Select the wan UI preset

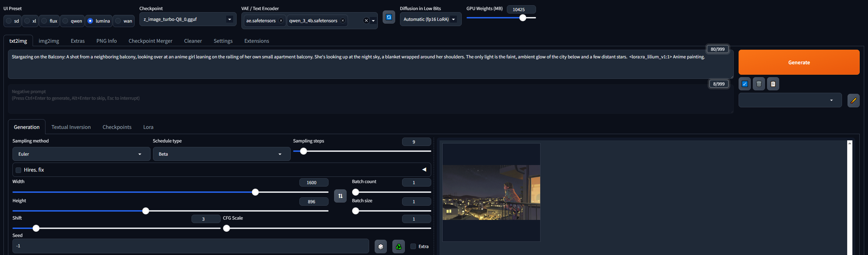(x=124, y=21)
